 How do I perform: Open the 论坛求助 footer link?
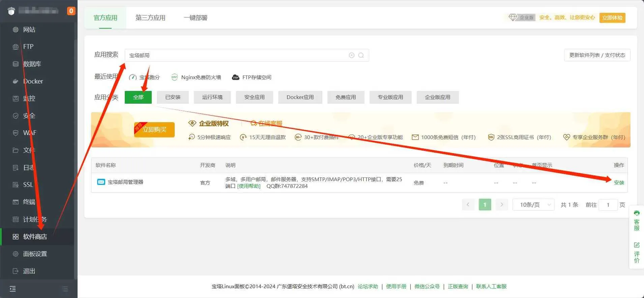368,286
